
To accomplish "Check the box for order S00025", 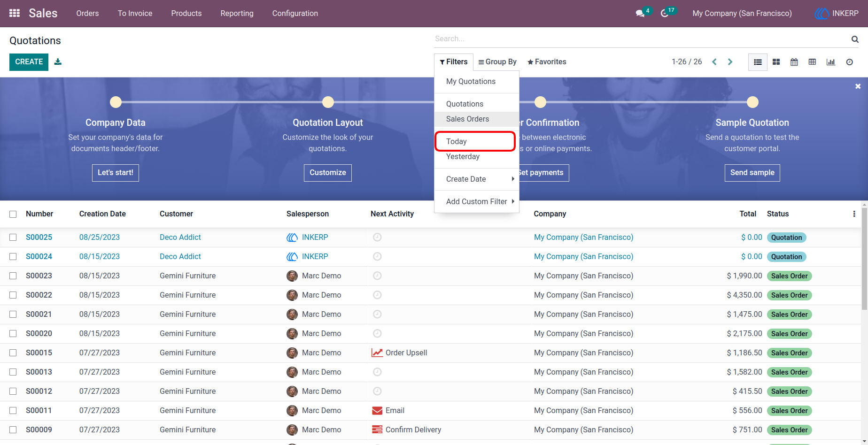I will click(x=13, y=237).
